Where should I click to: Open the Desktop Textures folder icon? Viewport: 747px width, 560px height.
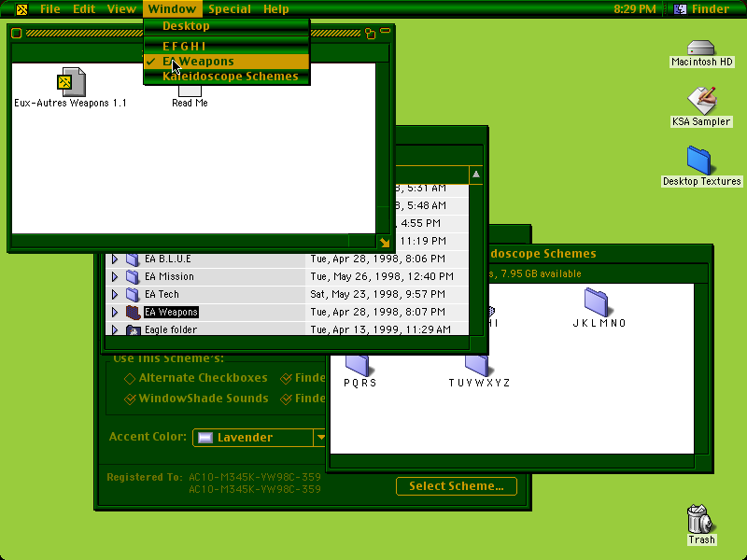[698, 161]
